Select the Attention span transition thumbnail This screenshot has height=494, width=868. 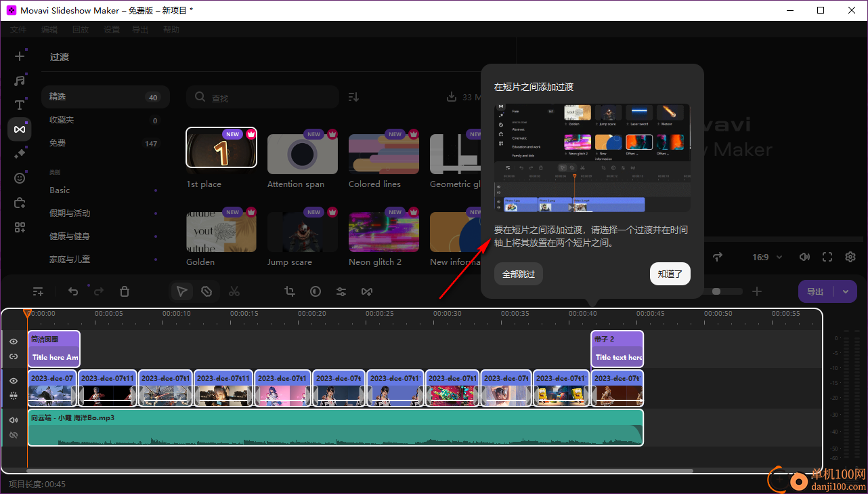click(x=303, y=154)
